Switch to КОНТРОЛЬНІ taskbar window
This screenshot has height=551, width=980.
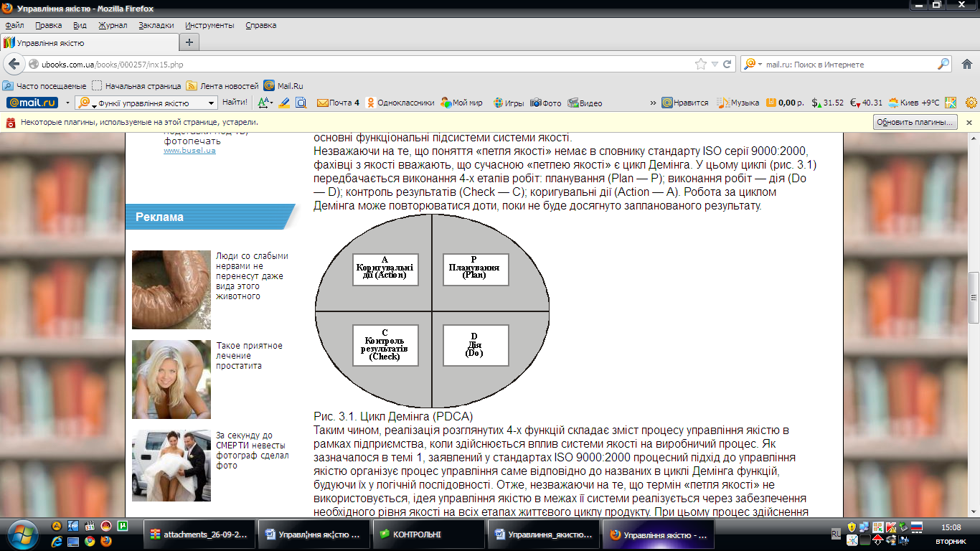pos(429,534)
